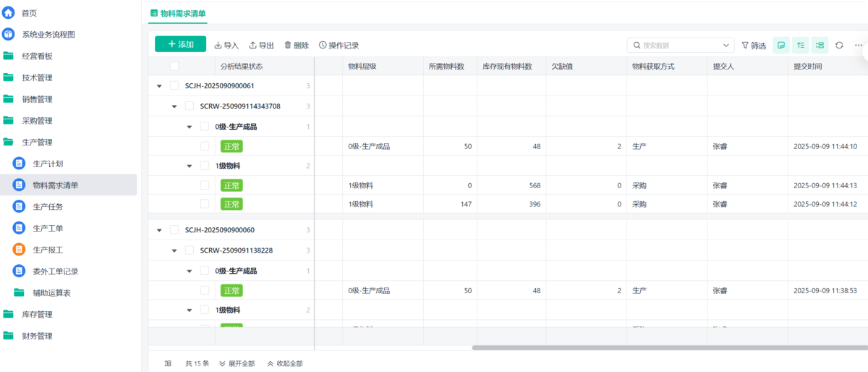Click the 生产管理 folder icon
Viewport: 868px width, 372px height.
pos(8,142)
